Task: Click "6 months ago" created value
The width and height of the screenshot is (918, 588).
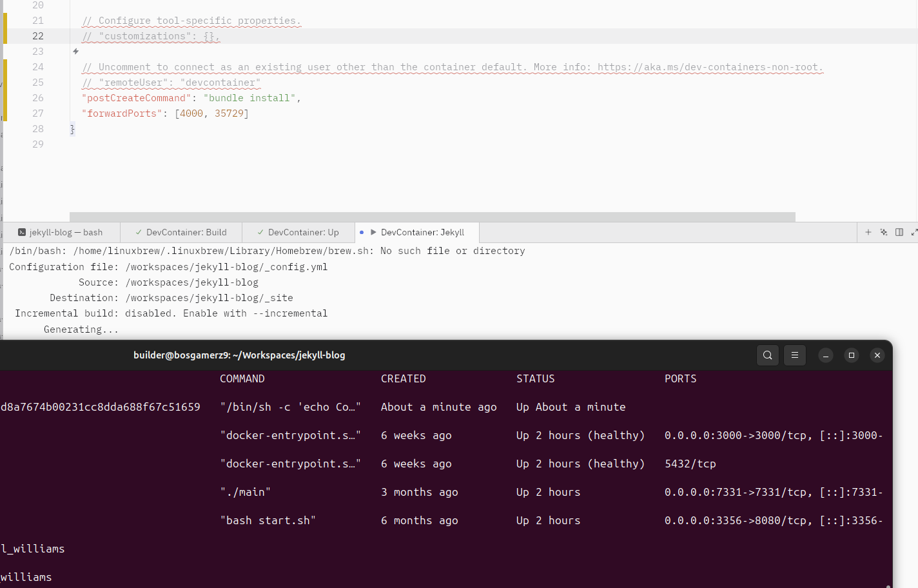Action: [420, 520]
